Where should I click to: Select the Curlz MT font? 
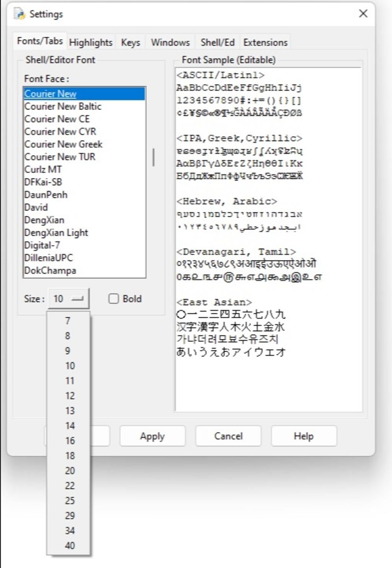pyautogui.click(x=84, y=170)
